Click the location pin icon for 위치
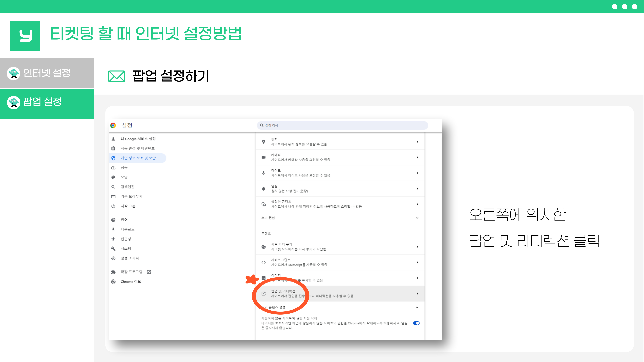Screen dimensions: 644x362 pos(264,142)
